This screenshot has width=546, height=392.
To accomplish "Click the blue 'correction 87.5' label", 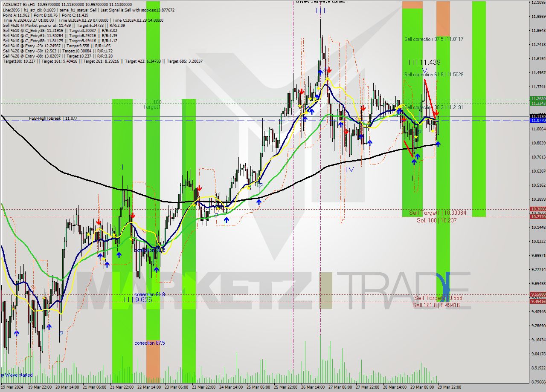I will 150,343.
